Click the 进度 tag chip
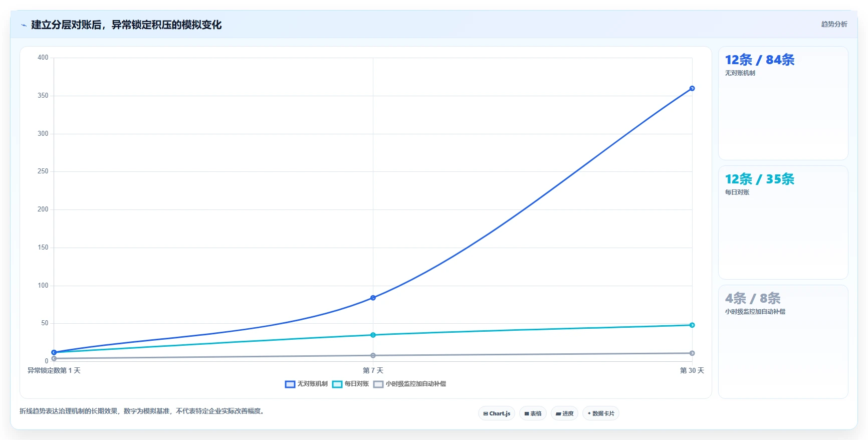The image size is (868, 440). click(564, 413)
